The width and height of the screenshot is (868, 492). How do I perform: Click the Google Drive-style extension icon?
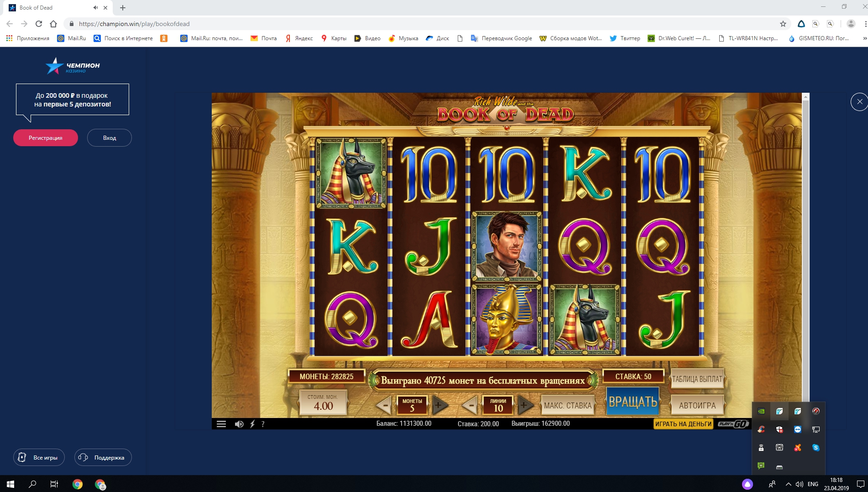coord(801,24)
